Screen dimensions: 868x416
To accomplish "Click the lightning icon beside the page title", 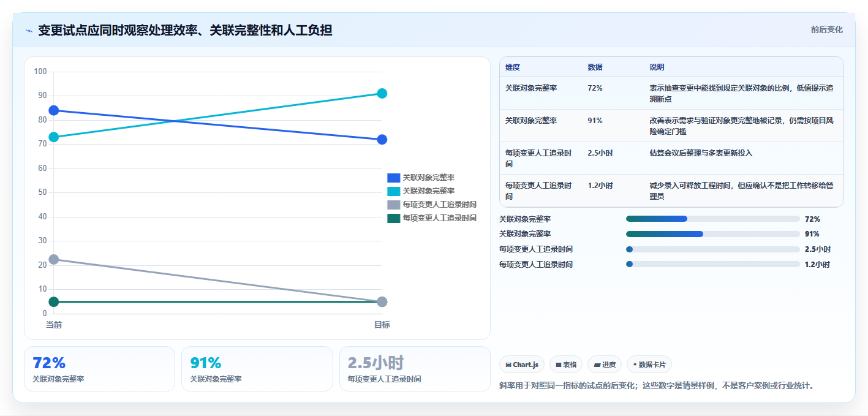I will click(29, 30).
